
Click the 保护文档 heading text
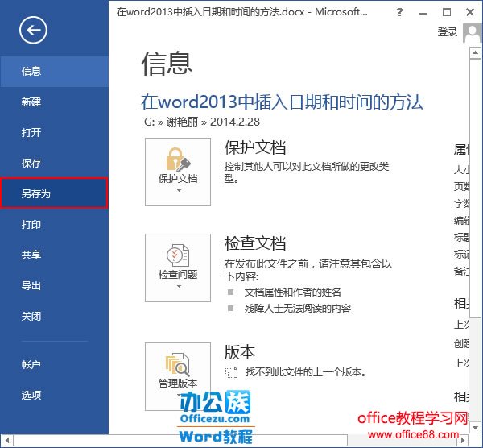click(255, 147)
